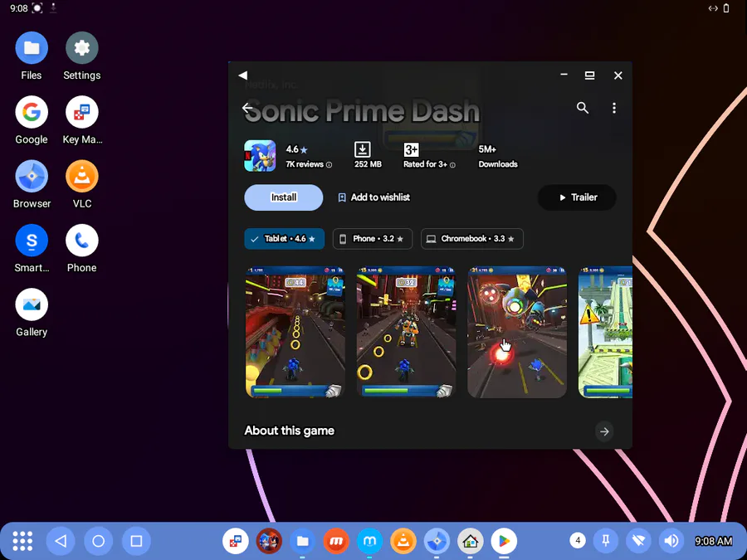
Task: Launch the Phone app desktop icon
Action: coord(82,241)
